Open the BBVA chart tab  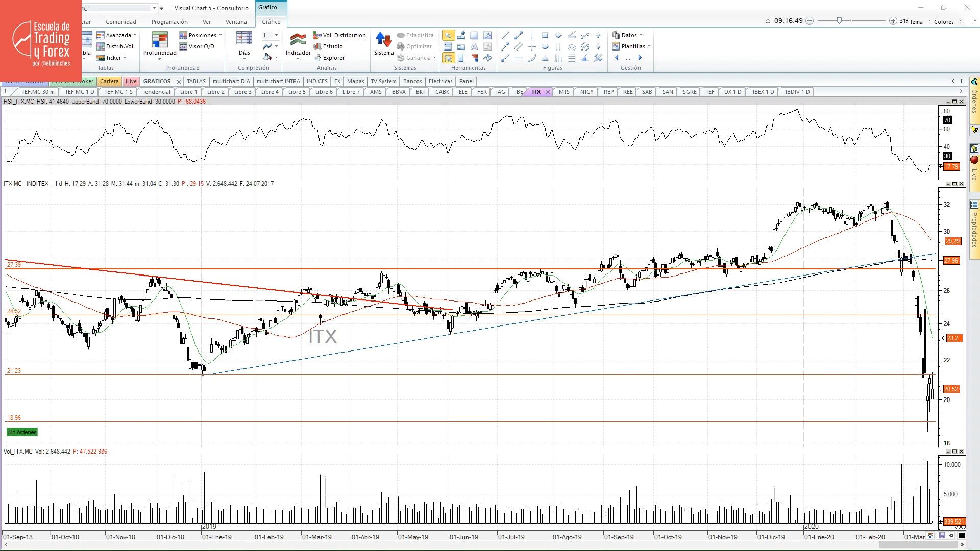(399, 92)
